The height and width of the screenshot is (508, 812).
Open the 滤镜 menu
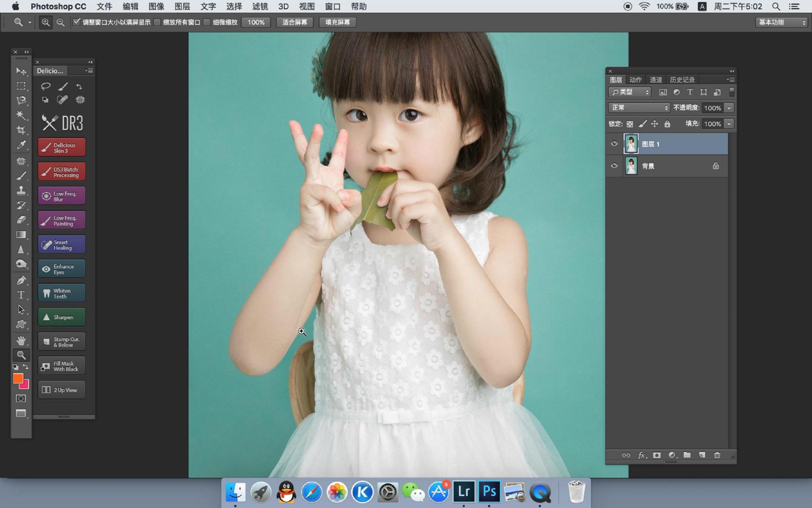pos(260,6)
